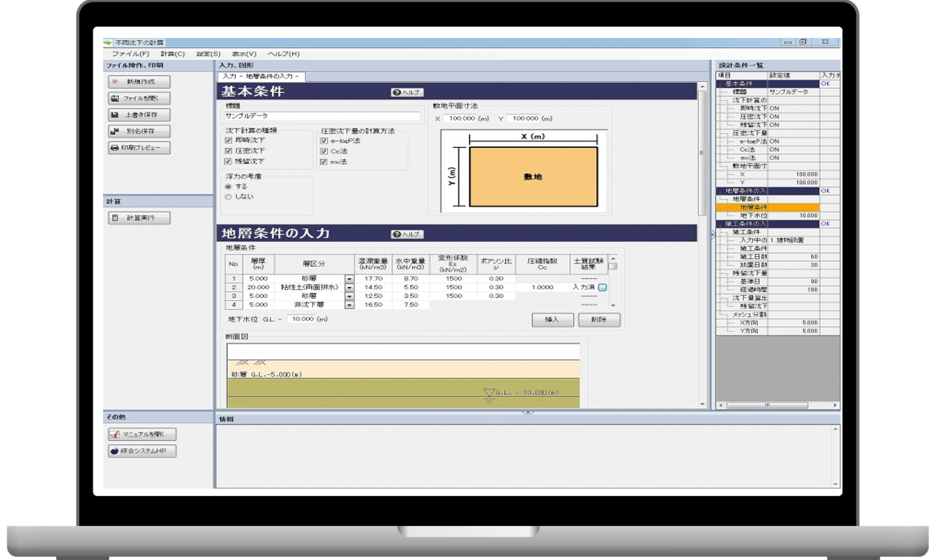
Task: Click horizontal scrollbar of design list
Action: click(x=767, y=405)
